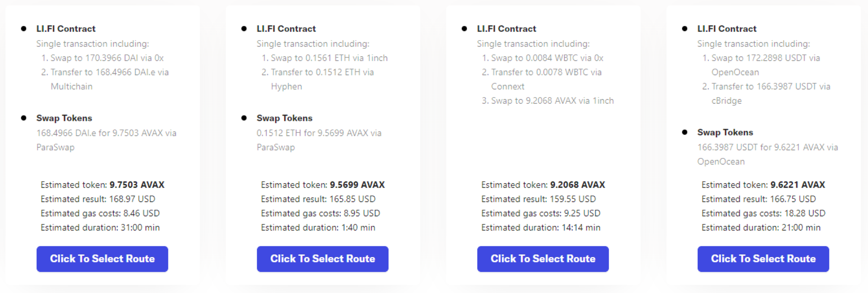Click the 'Swap to 9.2068 AVAX via 1inch' step

(x=552, y=101)
